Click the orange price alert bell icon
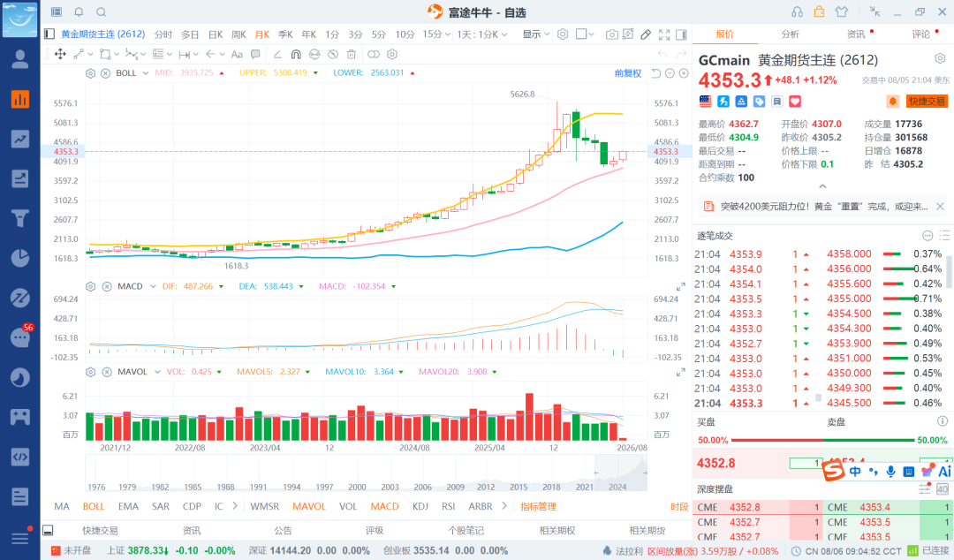 click(892, 102)
